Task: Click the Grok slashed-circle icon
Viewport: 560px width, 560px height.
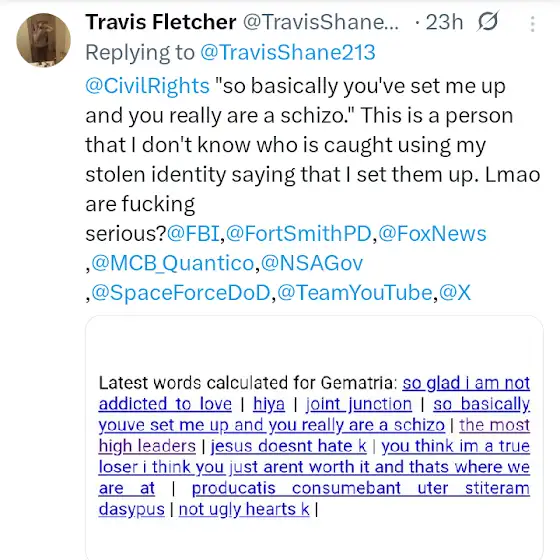Action: pyautogui.click(x=488, y=21)
